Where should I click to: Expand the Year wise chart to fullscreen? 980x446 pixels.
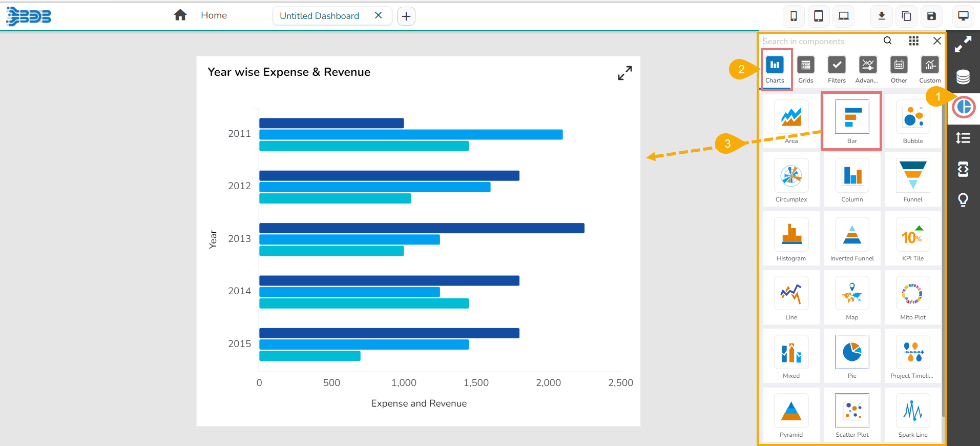point(624,73)
